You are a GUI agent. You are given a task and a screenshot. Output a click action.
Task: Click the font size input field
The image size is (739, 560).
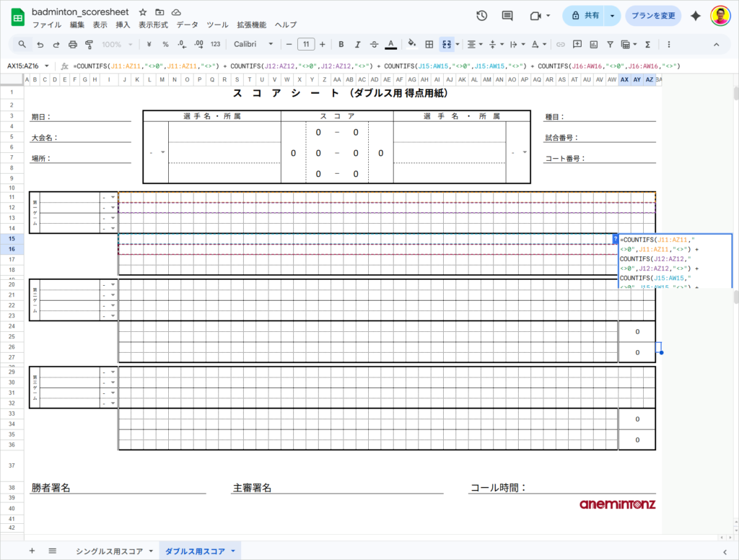[306, 44]
